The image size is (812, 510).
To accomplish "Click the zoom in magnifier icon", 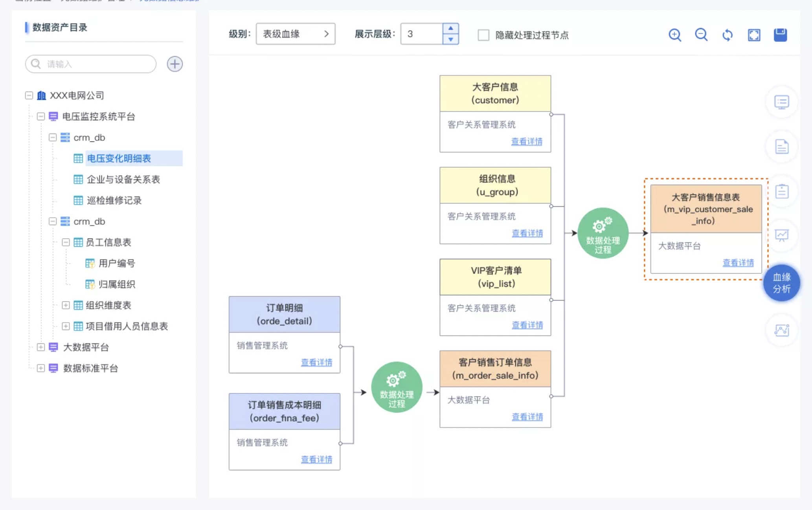I will (675, 35).
